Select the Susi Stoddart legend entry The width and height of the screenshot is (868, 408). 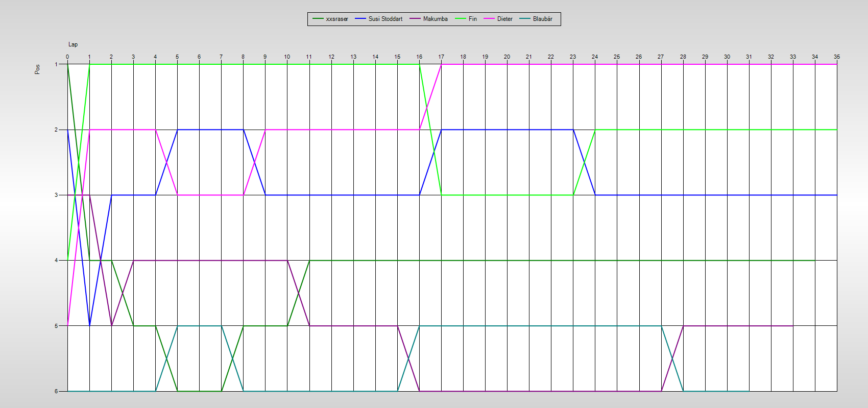click(379, 19)
